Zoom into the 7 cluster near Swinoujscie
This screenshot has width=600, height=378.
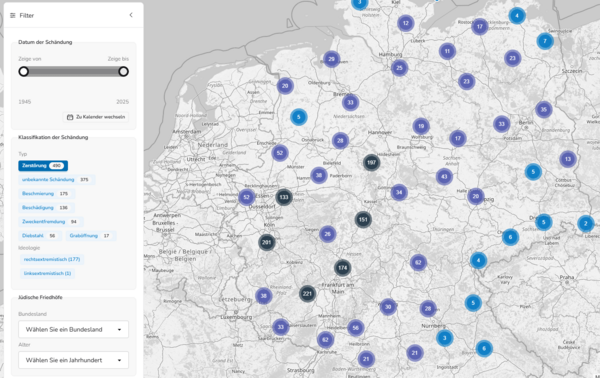pos(545,41)
